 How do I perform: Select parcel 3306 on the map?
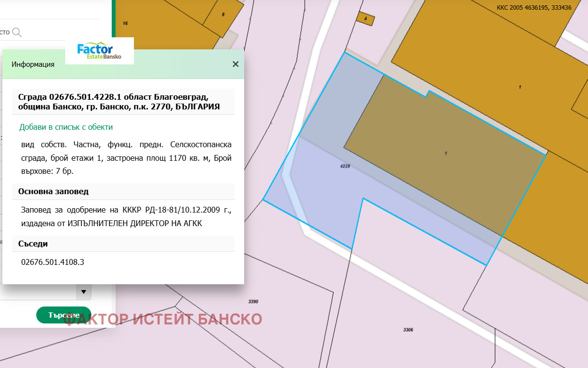click(408, 330)
